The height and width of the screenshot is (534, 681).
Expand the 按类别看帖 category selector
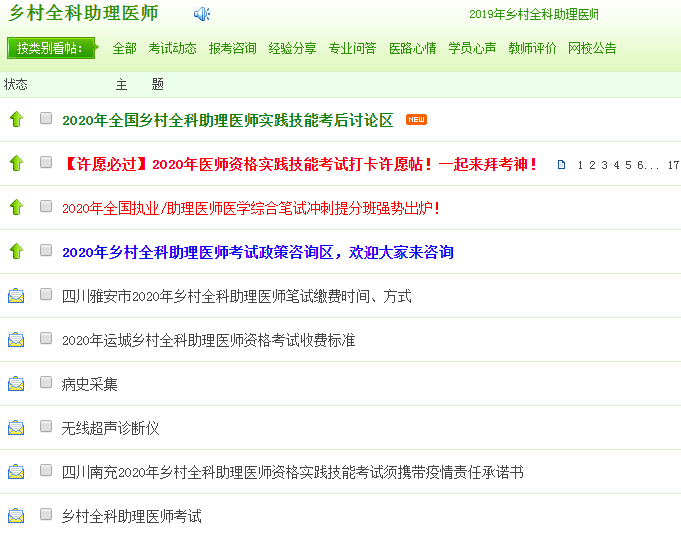point(51,48)
